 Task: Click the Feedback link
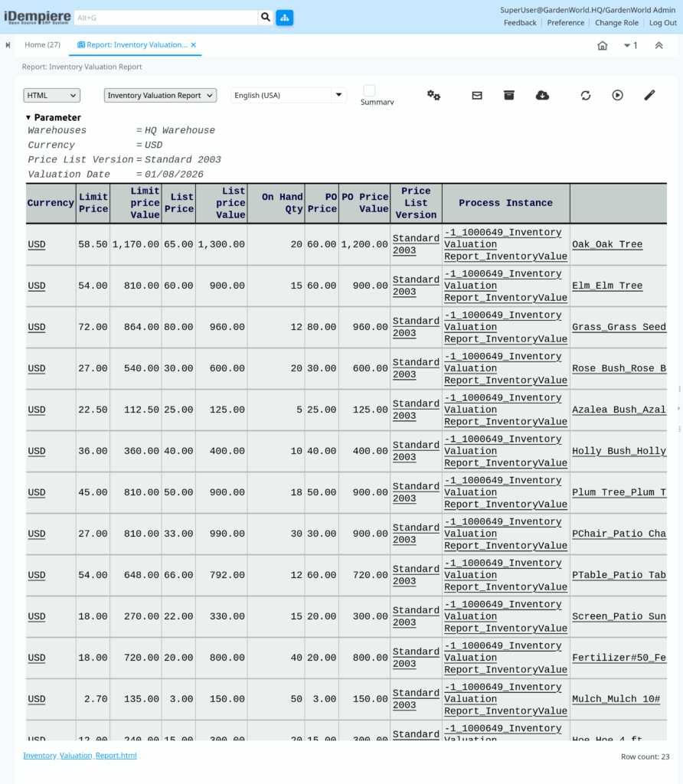click(520, 22)
